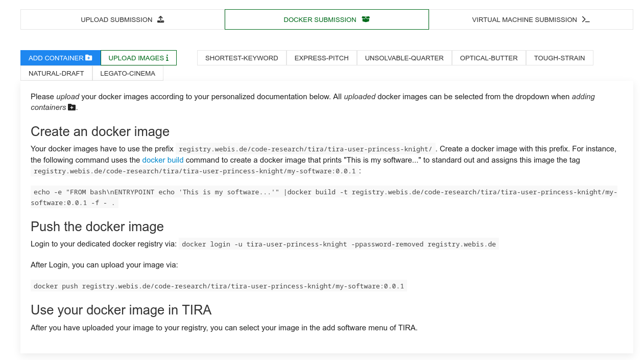Open the EXPRESS-PITCH container tab

pyautogui.click(x=322, y=58)
